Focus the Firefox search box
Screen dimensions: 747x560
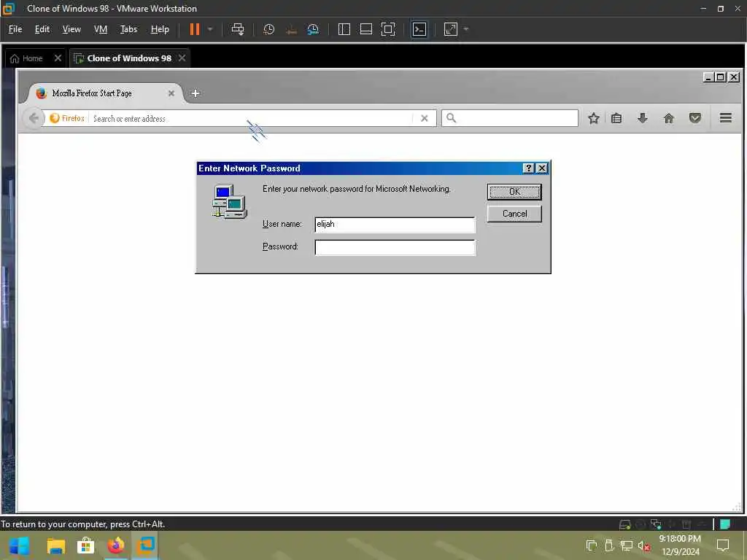pos(510,118)
